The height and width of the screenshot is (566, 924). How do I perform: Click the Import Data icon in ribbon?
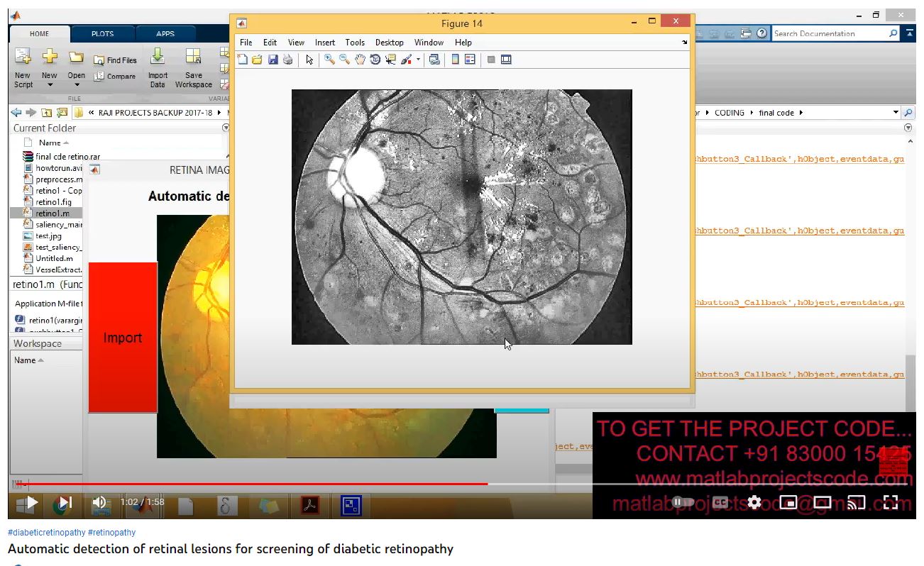click(158, 57)
